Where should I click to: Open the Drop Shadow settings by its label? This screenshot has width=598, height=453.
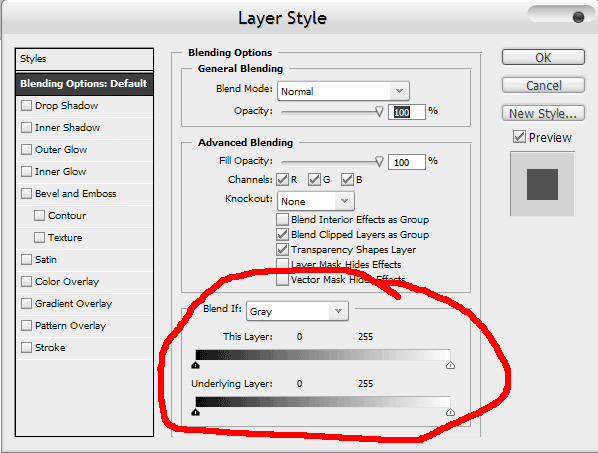(66, 106)
